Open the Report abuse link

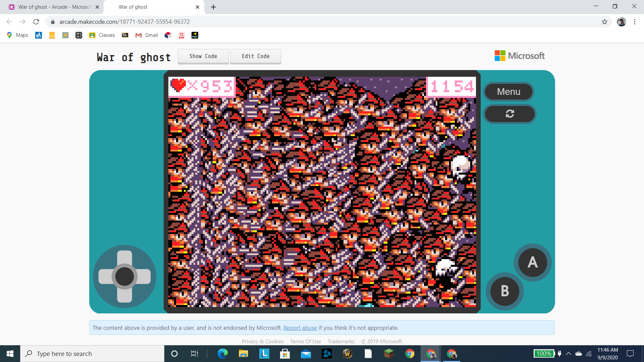[x=300, y=328]
